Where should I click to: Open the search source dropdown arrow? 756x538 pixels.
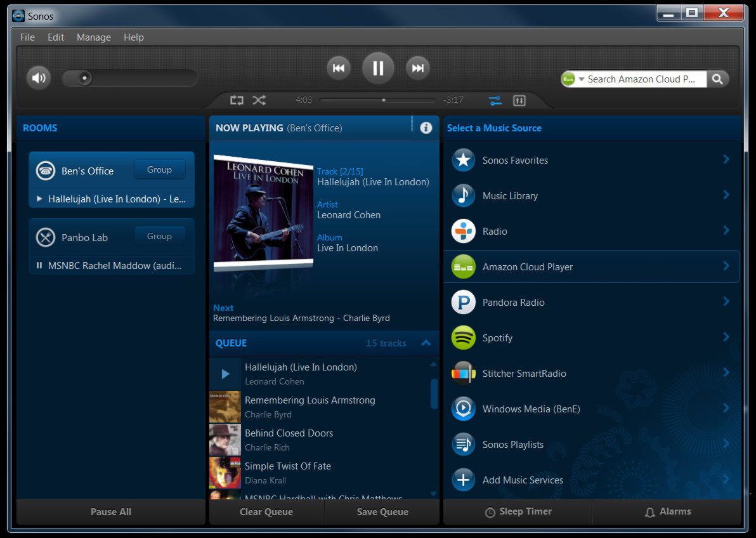click(x=582, y=79)
